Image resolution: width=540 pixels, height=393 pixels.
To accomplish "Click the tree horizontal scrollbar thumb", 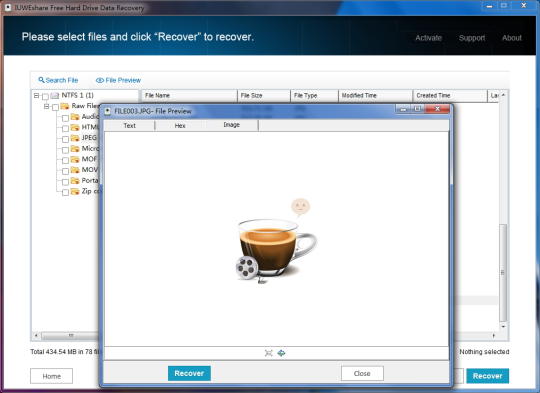I will tap(70, 335).
